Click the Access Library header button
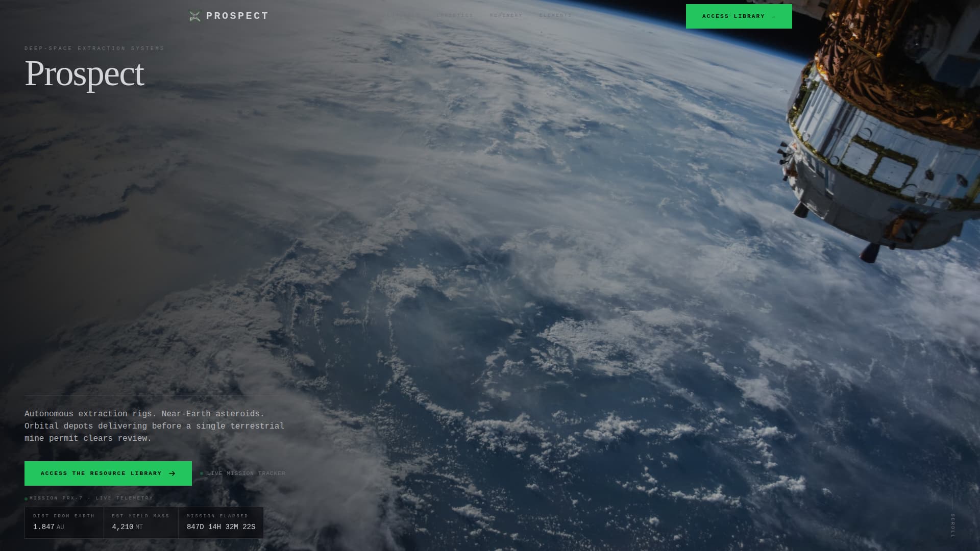Screen dimensions: 980x551 tap(739, 16)
